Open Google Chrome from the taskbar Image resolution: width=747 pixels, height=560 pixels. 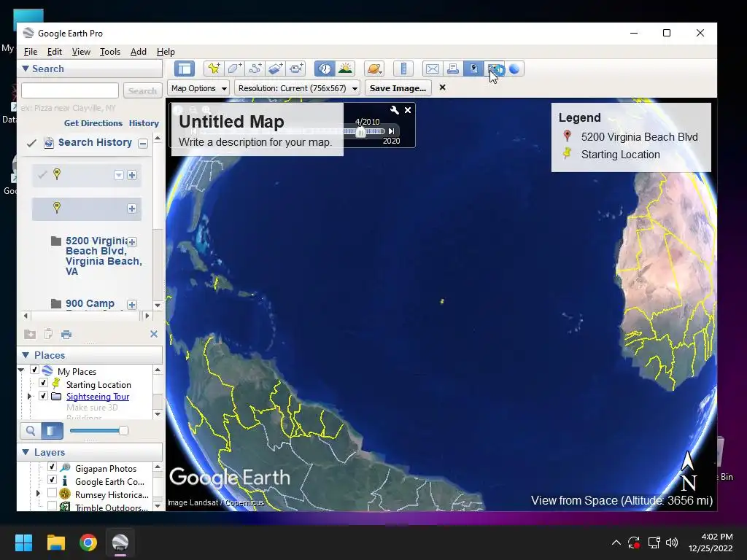[88, 542]
